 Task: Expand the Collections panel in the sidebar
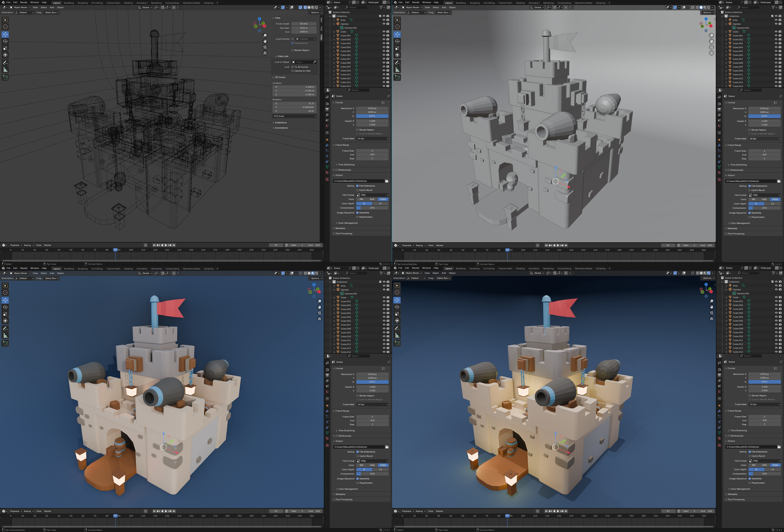click(280, 122)
